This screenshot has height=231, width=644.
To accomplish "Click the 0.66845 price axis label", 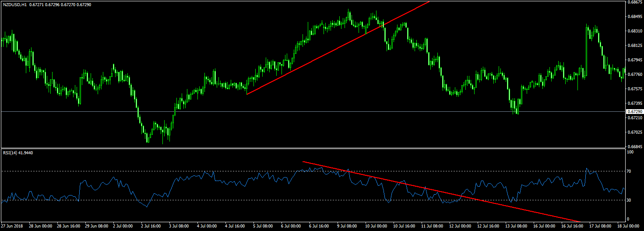I will pyautogui.click(x=634, y=147).
